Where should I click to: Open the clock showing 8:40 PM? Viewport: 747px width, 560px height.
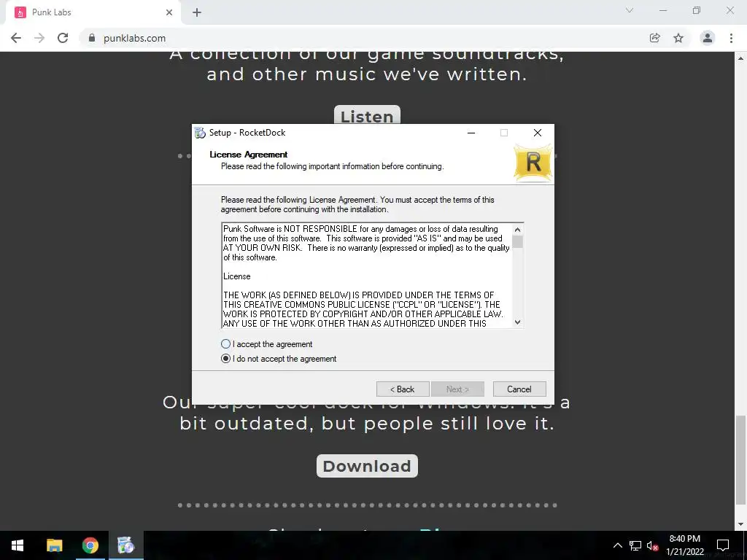(x=685, y=545)
